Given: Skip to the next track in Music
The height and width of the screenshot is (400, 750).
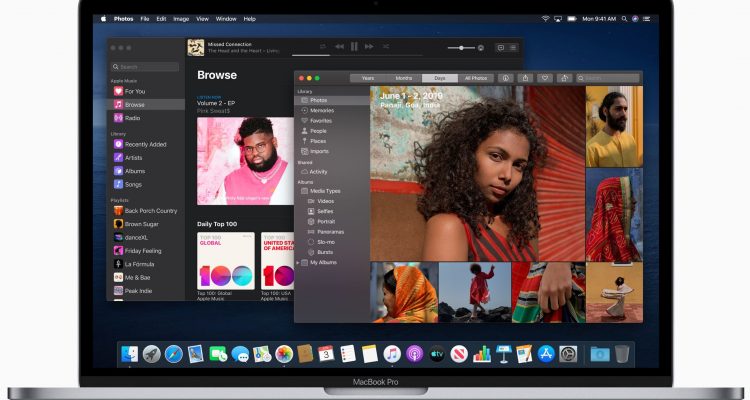Looking at the screenshot, I should coord(369,46).
